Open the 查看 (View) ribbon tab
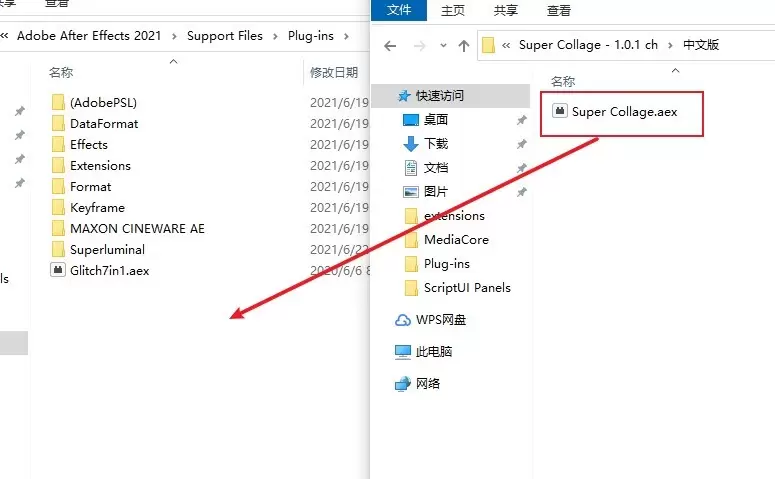Screen dimensions: 775x479 (559, 10)
